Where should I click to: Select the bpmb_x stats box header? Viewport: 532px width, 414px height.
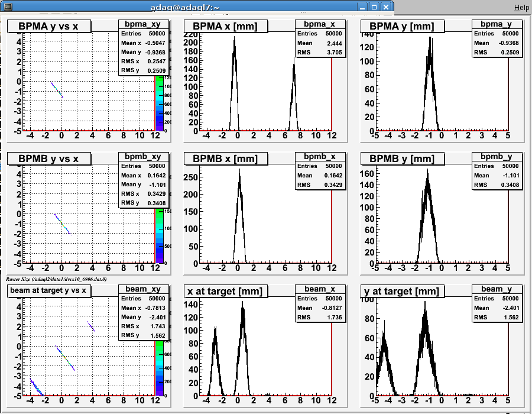[320, 157]
